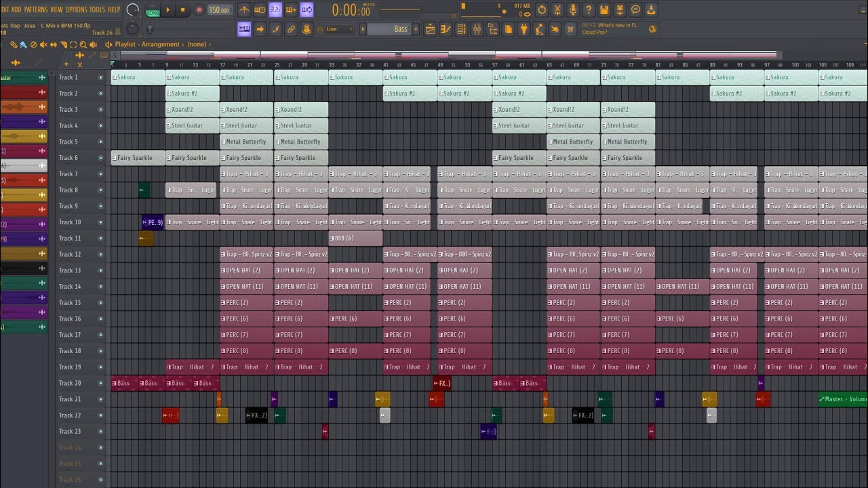Viewport: 868px width, 488px height.
Task: Open the Piano roll view button
Action: 446,29
